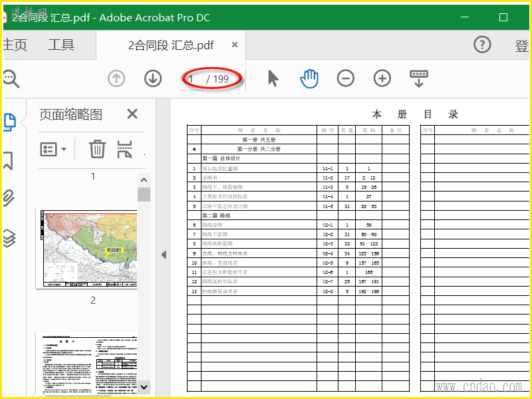
Task: Collapse the navigation pane with left arrow
Action: [x=164, y=255]
